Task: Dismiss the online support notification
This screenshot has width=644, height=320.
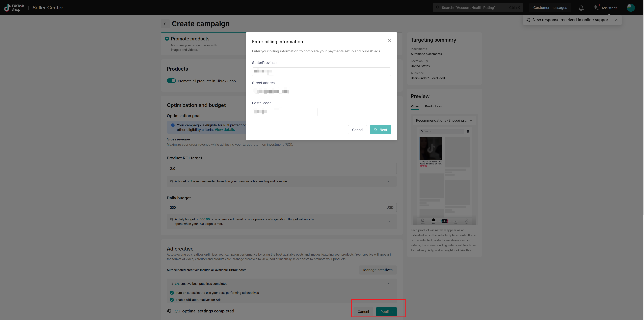Action: (x=616, y=20)
